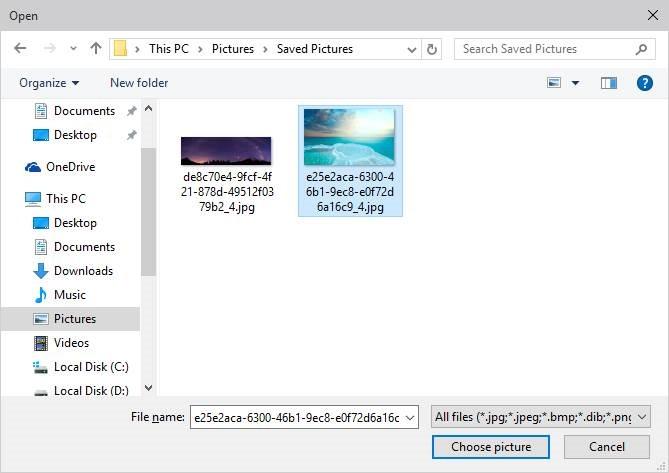Go back using the back arrow

[x=20, y=48]
